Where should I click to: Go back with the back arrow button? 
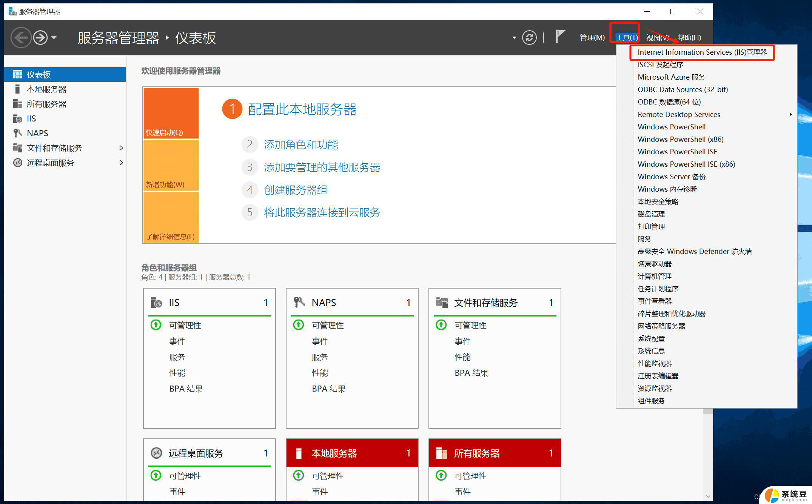[x=21, y=37]
